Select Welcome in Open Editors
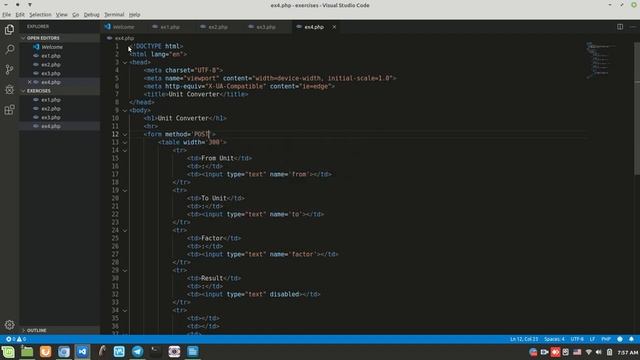 (59, 47)
